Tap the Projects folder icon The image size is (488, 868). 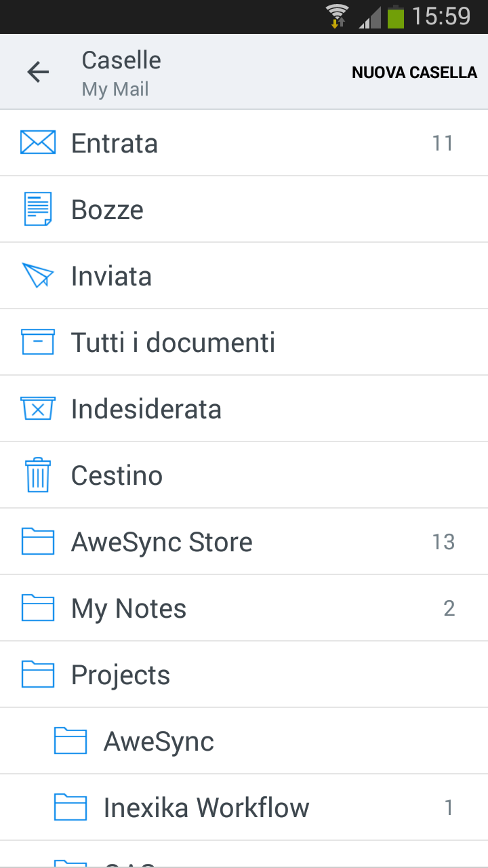click(38, 675)
